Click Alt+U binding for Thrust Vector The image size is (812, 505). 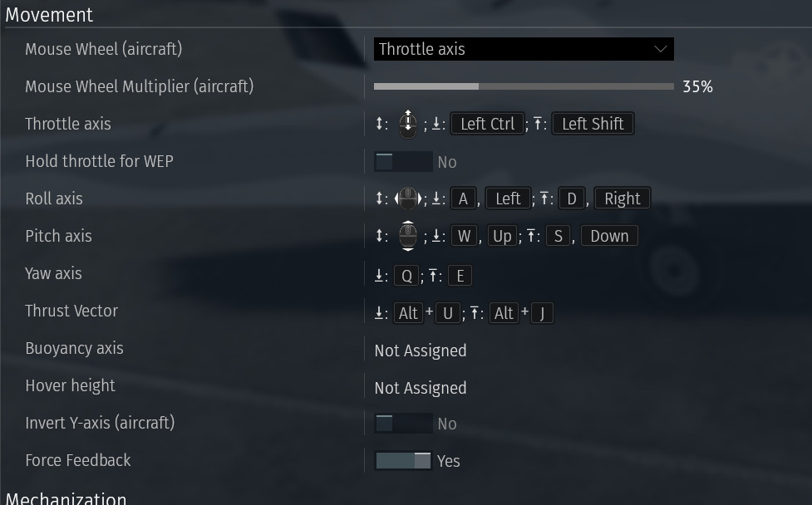[427, 314]
